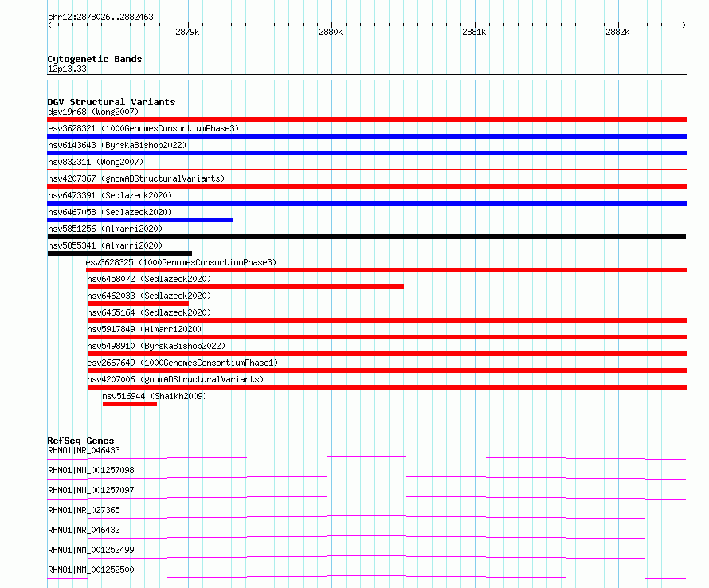This screenshot has height=588, width=709.
Task: Open variant nsv6458072 (Sedlazeck2020) label
Action: [x=149, y=279]
